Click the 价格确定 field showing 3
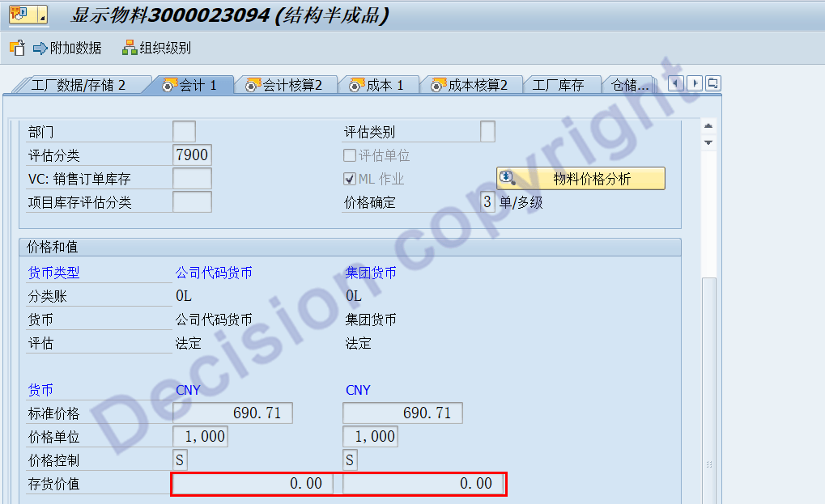The height and width of the screenshot is (504, 825). point(487,202)
